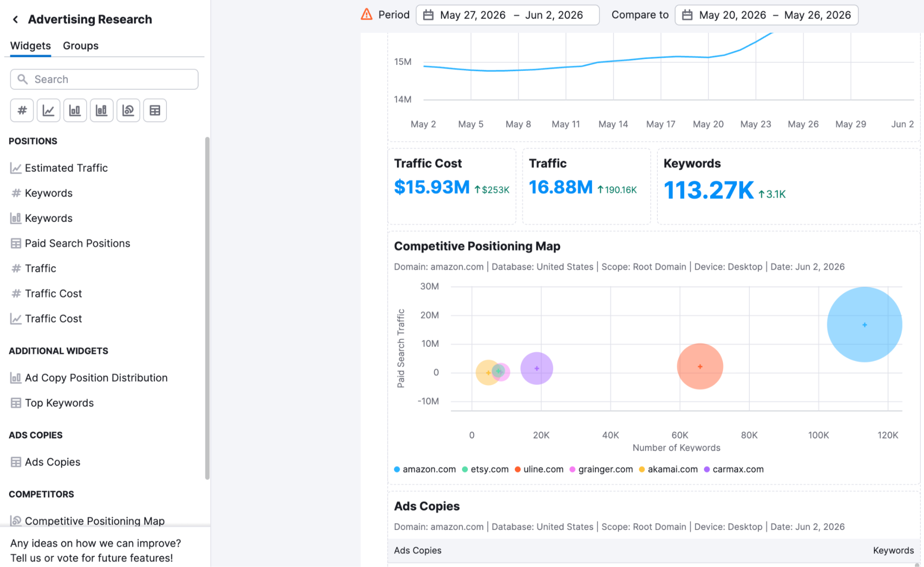924x567 pixels.
Task: Toggle uline.com series in chart legend
Action: (x=539, y=469)
